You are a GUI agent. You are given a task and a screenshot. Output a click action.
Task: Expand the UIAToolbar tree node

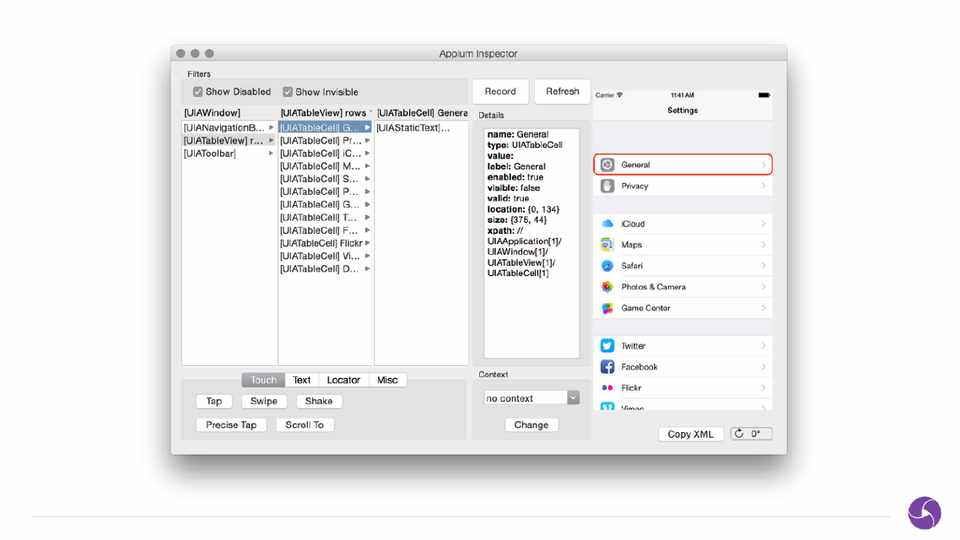tap(271, 154)
